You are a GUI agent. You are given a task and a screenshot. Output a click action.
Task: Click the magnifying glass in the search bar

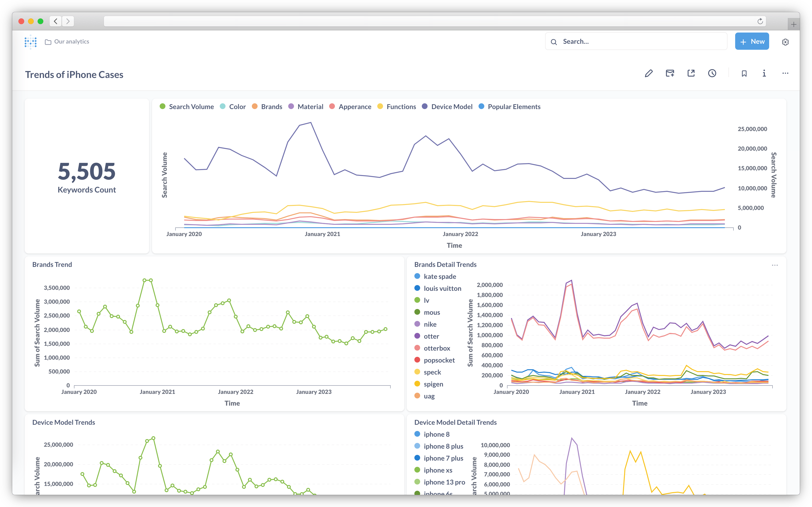pyautogui.click(x=554, y=41)
